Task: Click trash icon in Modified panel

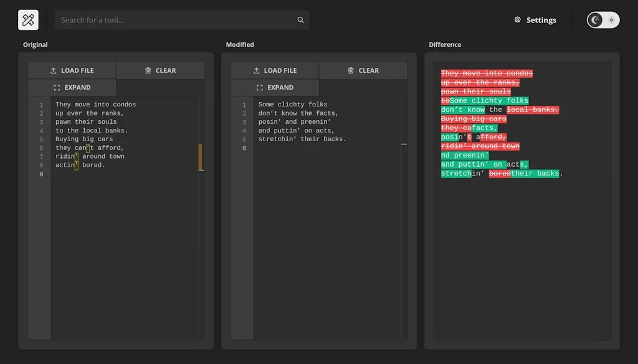Action: coord(351,71)
